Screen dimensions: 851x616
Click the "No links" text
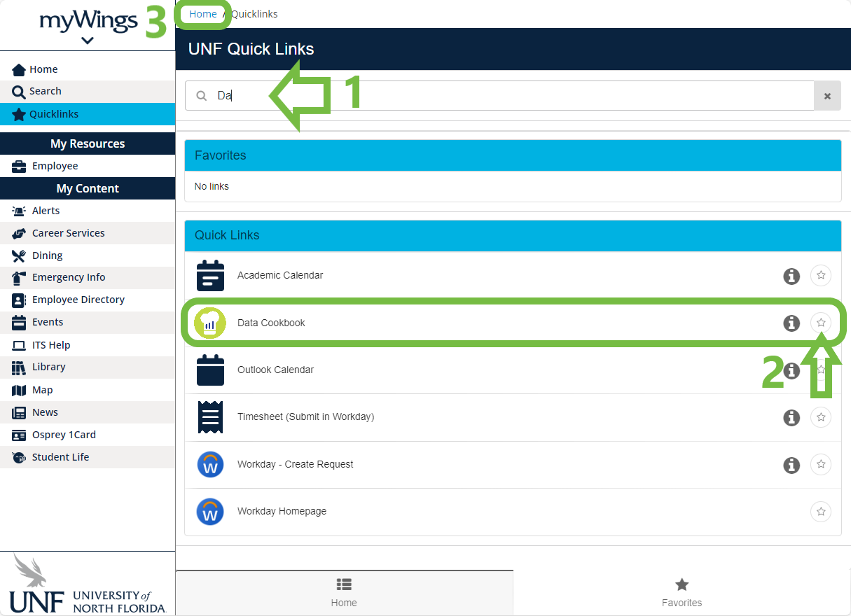pyautogui.click(x=212, y=186)
